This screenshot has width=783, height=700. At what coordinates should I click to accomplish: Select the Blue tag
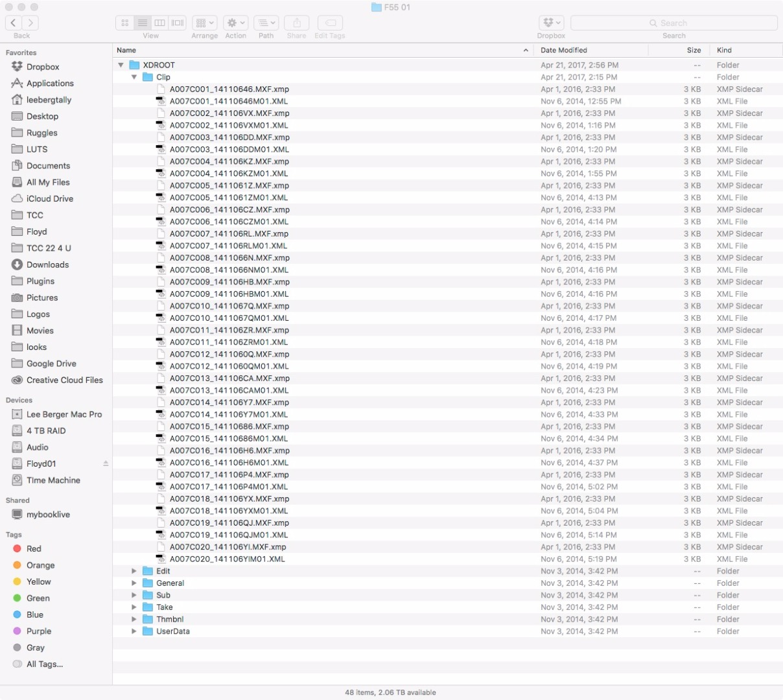coord(35,614)
